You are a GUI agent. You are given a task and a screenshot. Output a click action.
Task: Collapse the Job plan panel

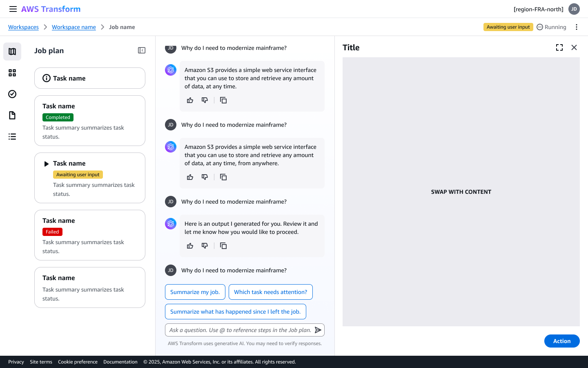click(142, 50)
